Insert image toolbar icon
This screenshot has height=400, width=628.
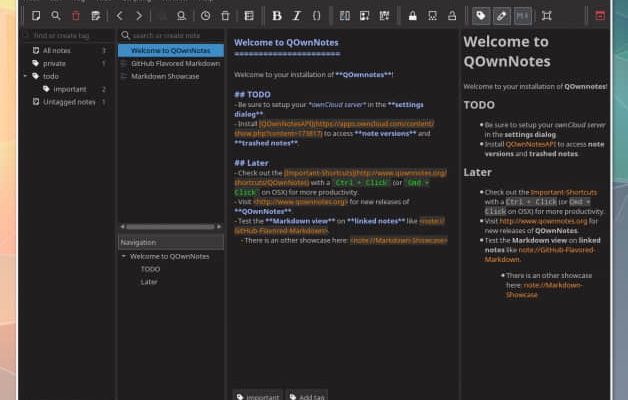364,16
